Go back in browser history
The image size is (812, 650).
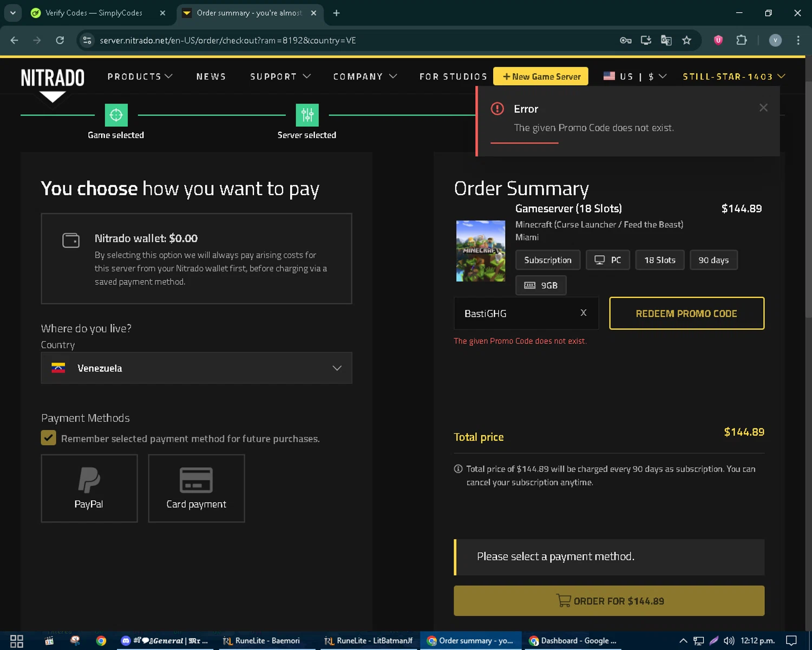pos(15,40)
